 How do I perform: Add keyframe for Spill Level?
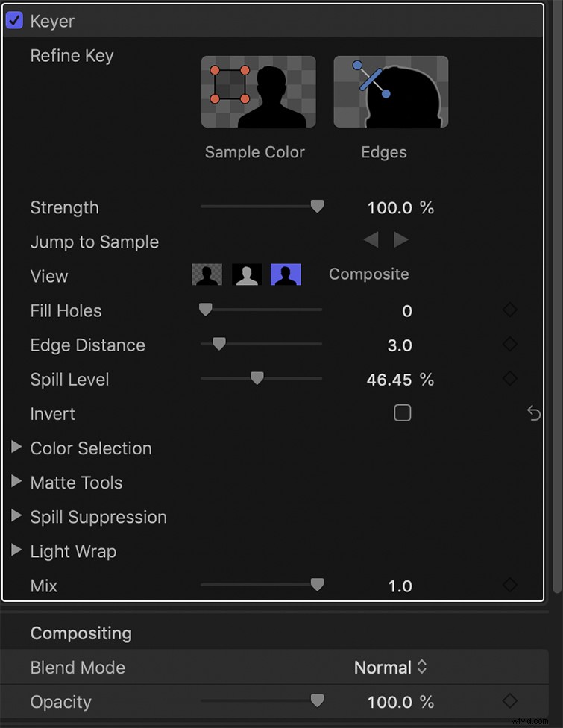(510, 379)
